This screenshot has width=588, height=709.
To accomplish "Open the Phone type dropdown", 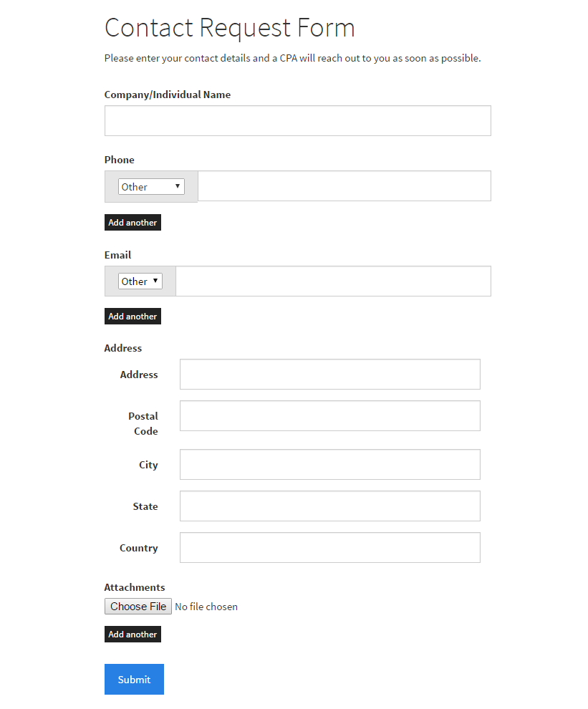I will click(151, 187).
